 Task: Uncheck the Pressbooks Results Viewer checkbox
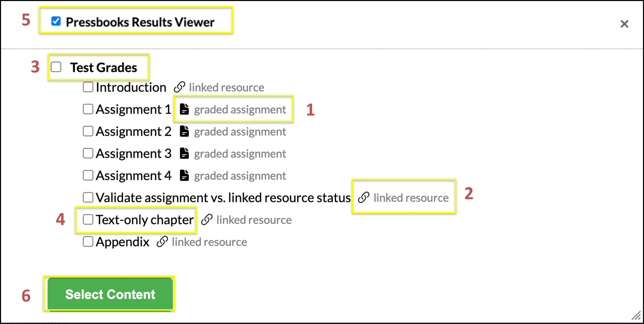(56, 21)
